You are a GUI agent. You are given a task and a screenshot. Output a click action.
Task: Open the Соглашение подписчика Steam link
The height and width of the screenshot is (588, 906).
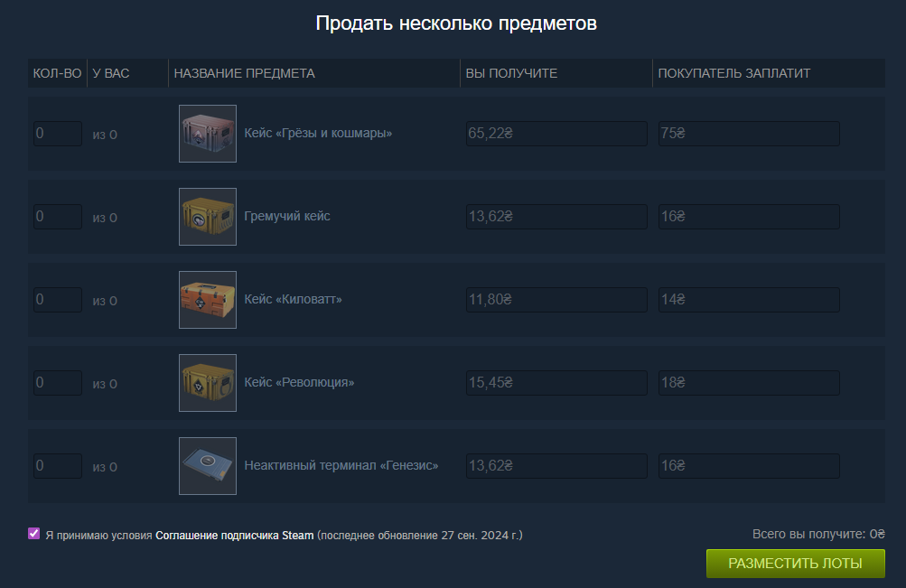pyautogui.click(x=235, y=536)
